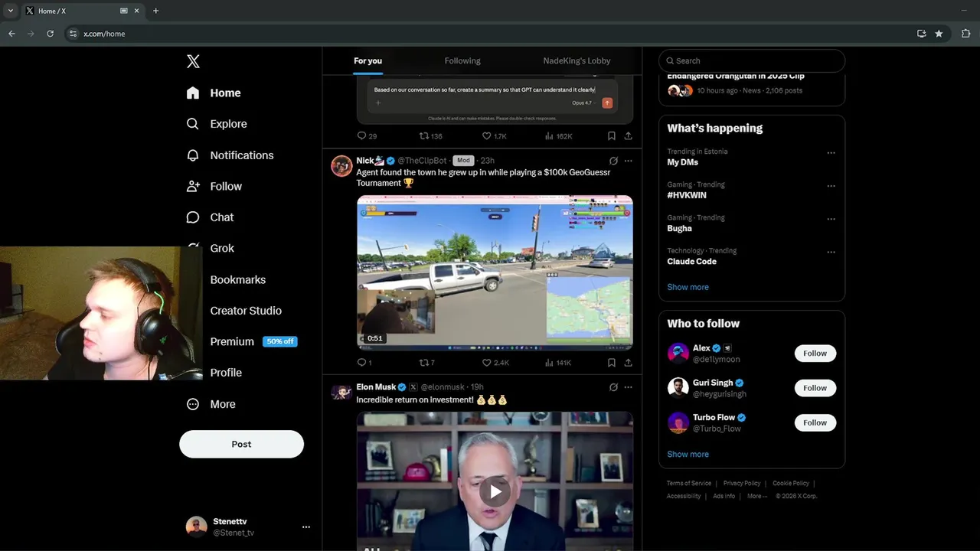View analytics icon showing 141K views
980x551 pixels.
click(549, 363)
